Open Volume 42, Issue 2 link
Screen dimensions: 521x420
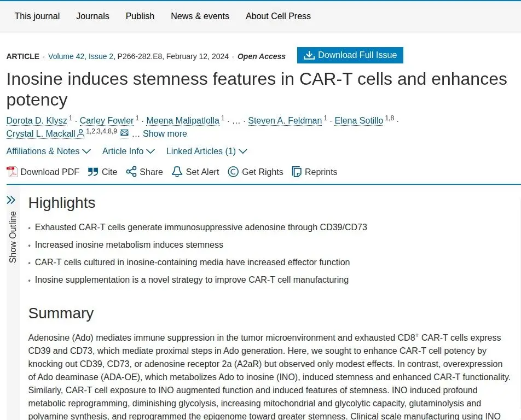81,56
